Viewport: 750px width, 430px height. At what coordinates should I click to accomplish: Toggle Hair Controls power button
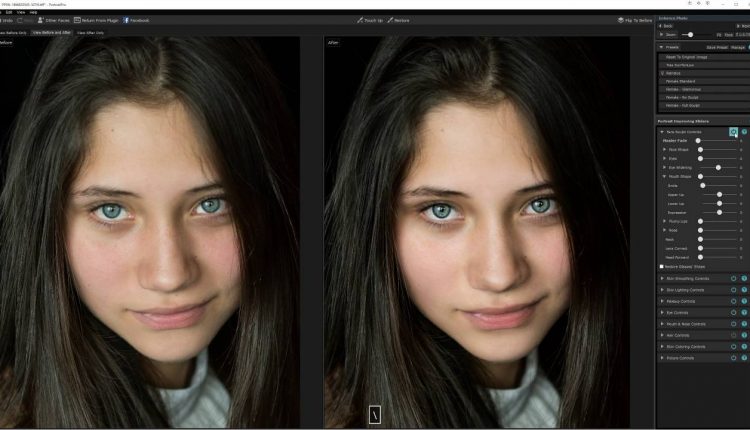pos(733,335)
